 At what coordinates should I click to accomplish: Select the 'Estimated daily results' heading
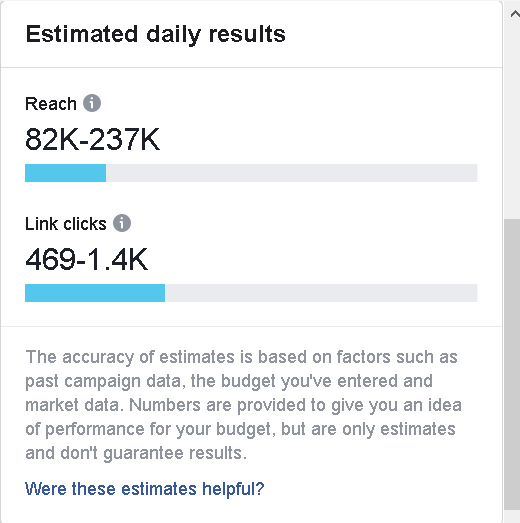click(x=155, y=35)
